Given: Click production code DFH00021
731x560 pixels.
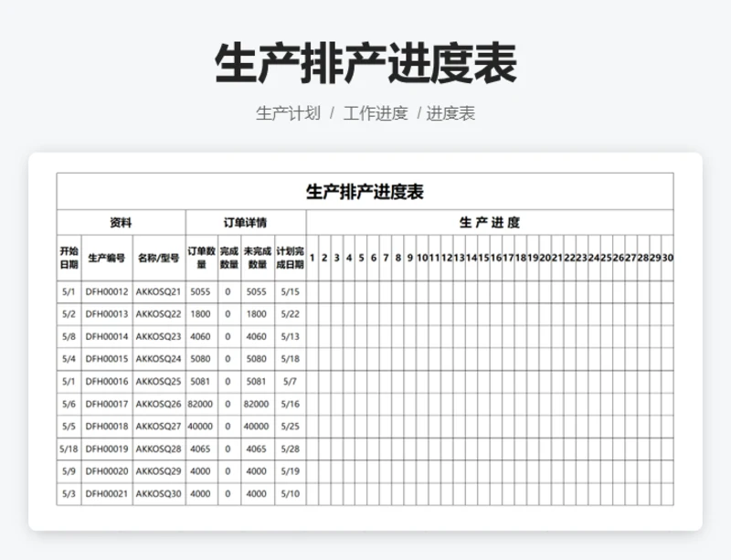Looking at the screenshot, I should click(x=107, y=494).
